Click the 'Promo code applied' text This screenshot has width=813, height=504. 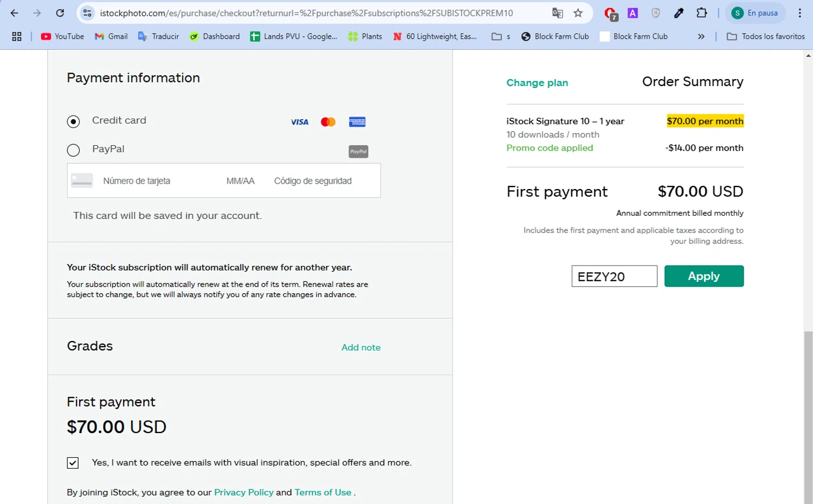click(550, 148)
